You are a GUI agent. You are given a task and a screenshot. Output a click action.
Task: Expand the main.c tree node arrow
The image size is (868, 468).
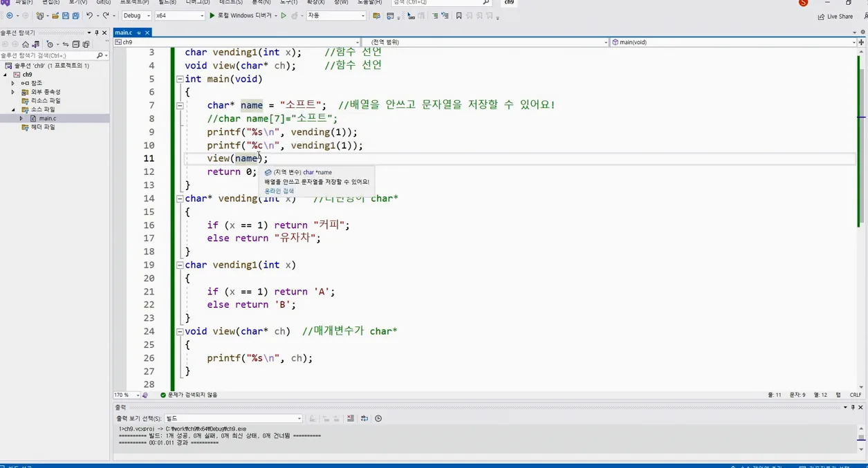pyautogui.click(x=21, y=118)
